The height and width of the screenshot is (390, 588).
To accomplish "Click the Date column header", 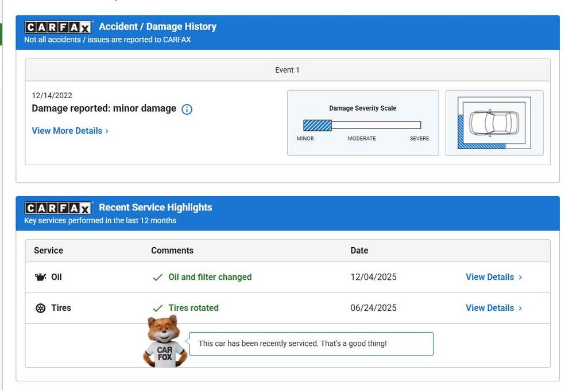I will pos(359,251).
